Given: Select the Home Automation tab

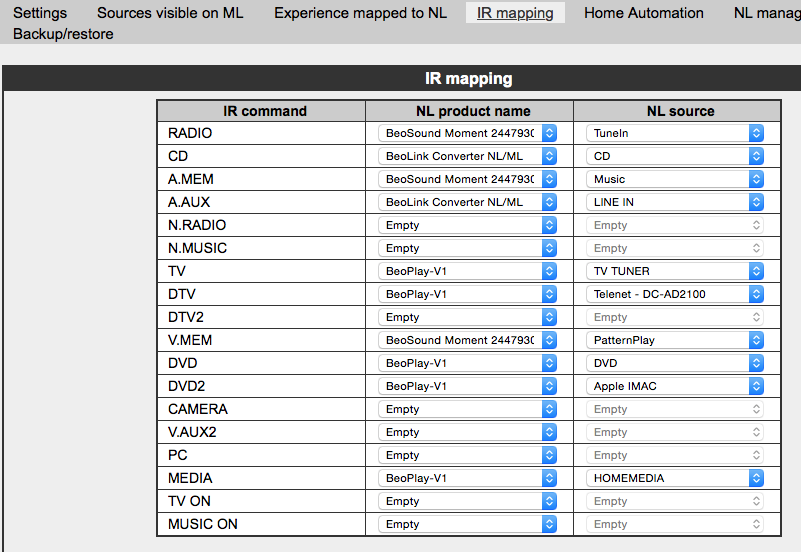Looking at the screenshot, I should 643,13.
